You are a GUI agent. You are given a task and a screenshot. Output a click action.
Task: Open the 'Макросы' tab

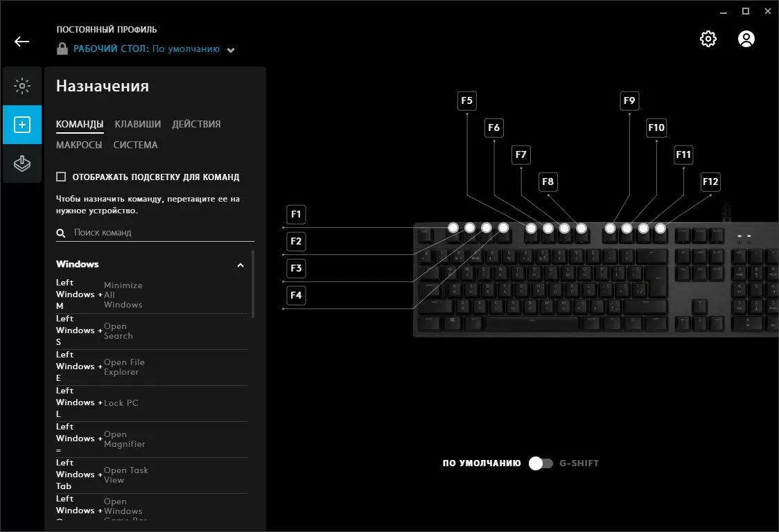pos(79,145)
